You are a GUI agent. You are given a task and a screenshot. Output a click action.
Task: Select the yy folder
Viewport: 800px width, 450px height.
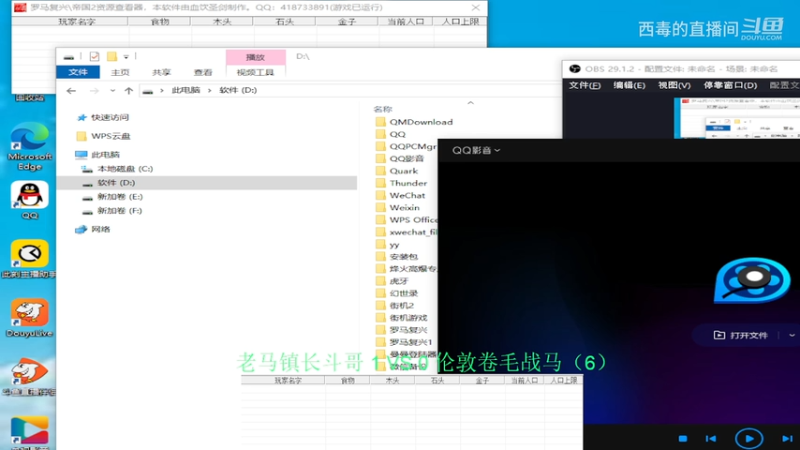tap(394, 244)
